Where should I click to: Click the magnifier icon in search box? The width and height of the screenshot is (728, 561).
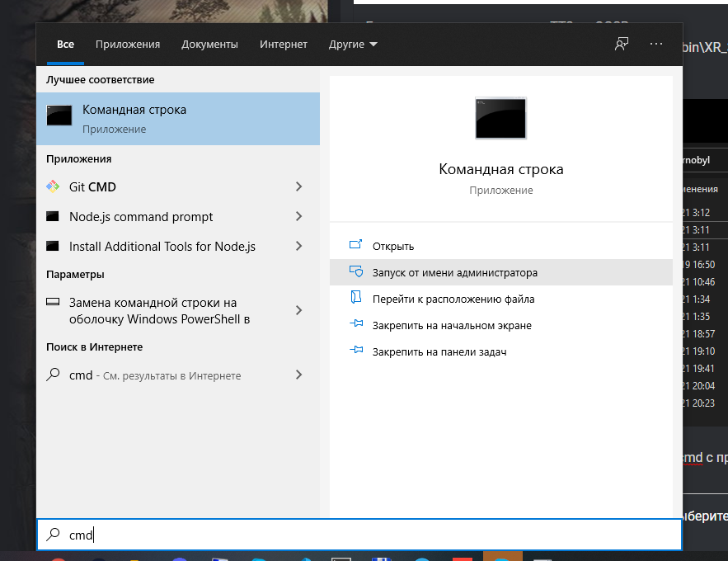[53, 535]
